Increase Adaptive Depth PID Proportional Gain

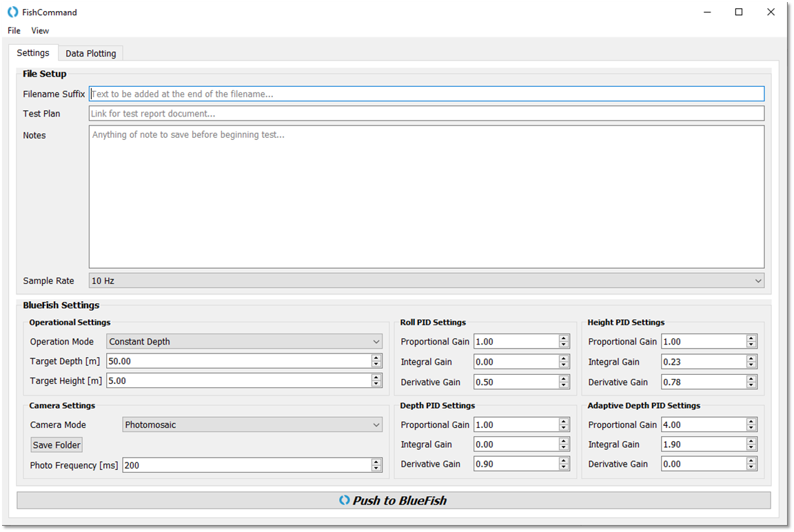[x=751, y=422]
